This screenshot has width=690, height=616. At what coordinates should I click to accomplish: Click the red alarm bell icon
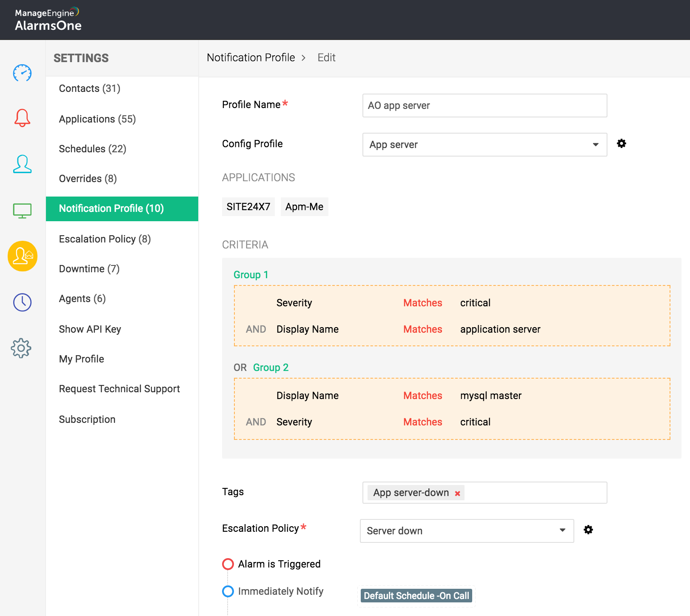coord(22,118)
